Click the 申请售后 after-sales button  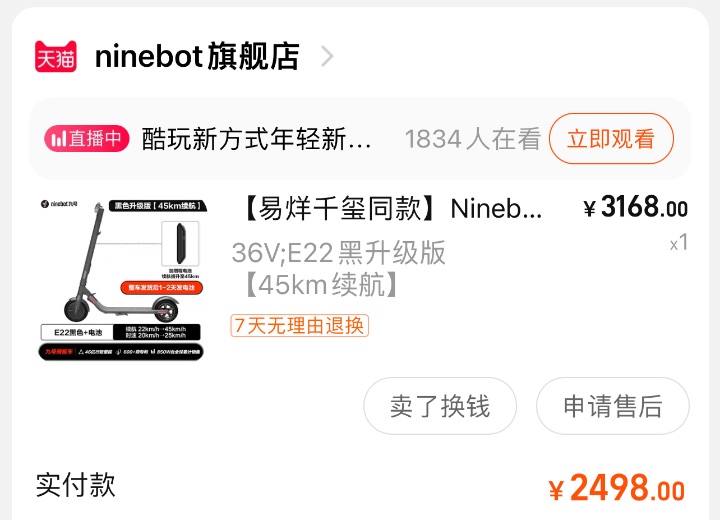click(613, 406)
